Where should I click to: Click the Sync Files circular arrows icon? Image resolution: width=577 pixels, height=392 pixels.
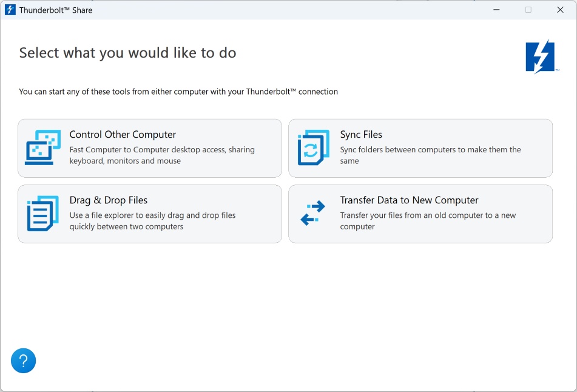click(x=313, y=147)
